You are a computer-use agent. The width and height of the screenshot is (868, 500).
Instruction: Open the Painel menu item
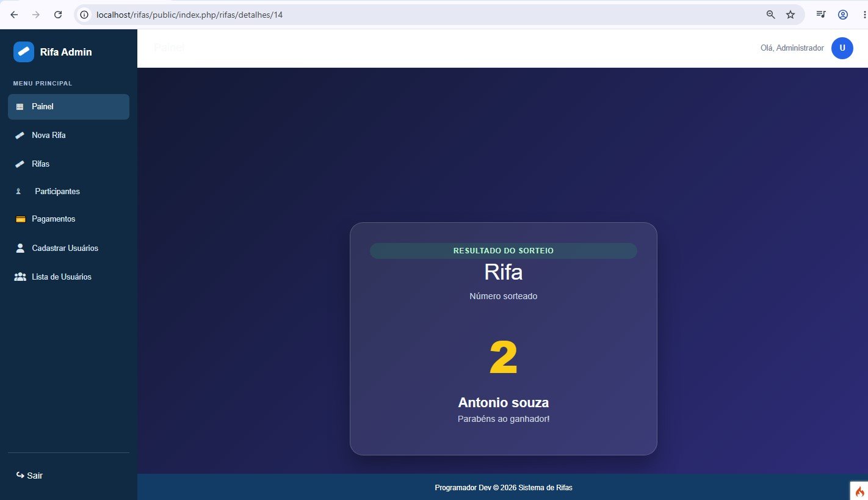(x=68, y=107)
